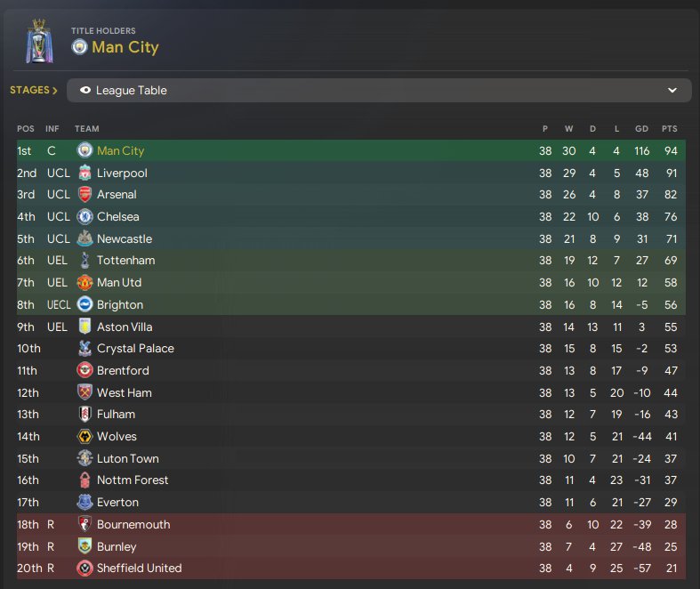Click the Tottenham club crest

(x=84, y=261)
